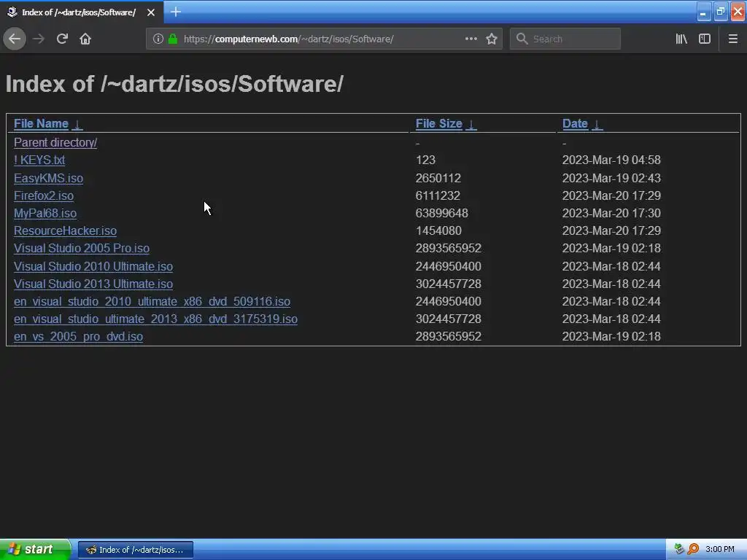Viewport: 747px width, 560px height.
Task: Click the 3:00 PM taskbar clock
Action: click(x=720, y=550)
